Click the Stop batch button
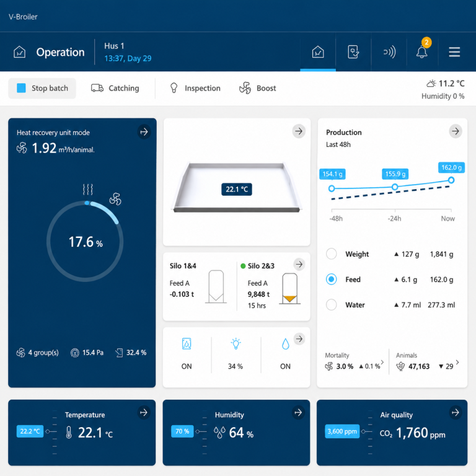Image resolution: width=476 pixels, height=476 pixels. pyautogui.click(x=42, y=89)
